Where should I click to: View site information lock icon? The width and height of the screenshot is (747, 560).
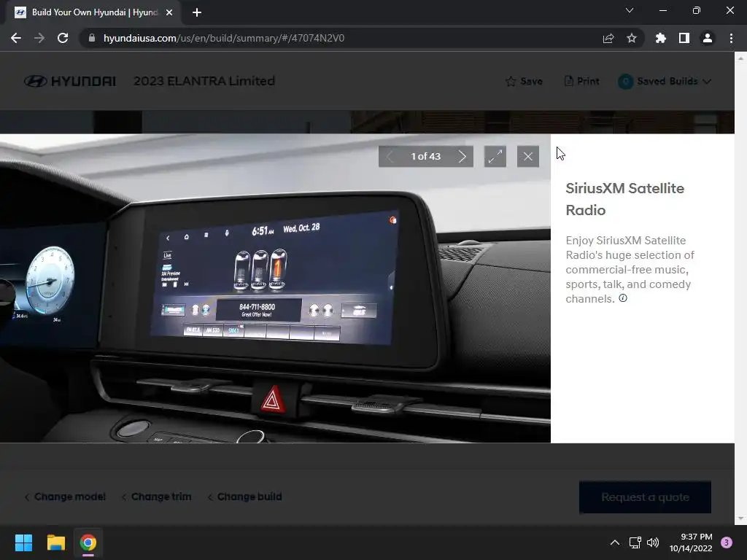92,38
